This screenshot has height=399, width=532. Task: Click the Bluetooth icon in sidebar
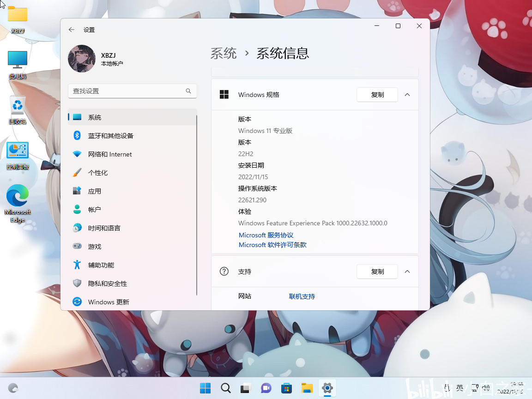coord(77,135)
